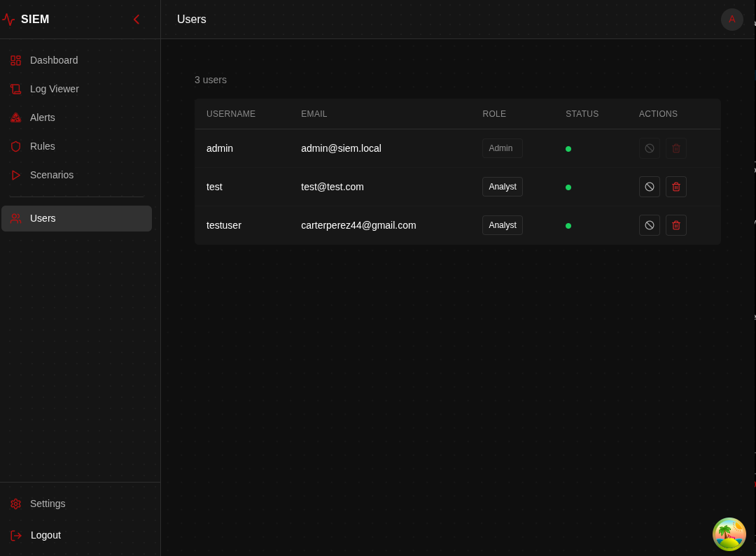Navigate to Rules
Viewport: 756px width, 556px height.
(x=77, y=146)
